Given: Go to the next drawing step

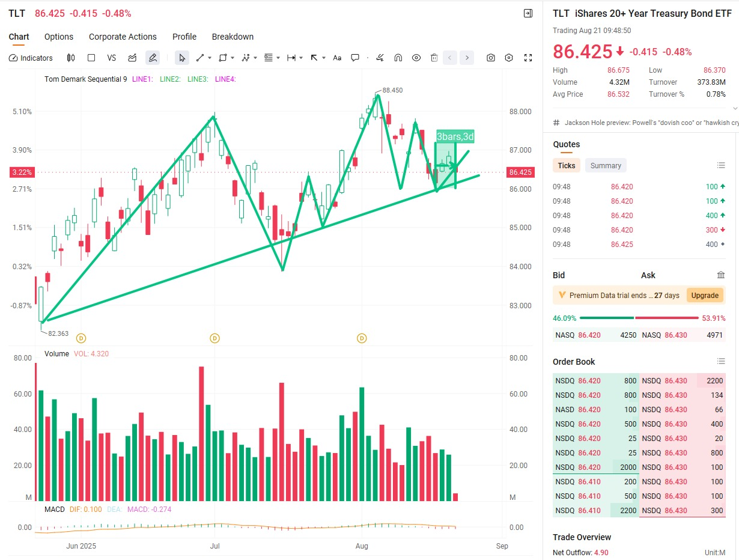Looking at the screenshot, I should [467, 58].
